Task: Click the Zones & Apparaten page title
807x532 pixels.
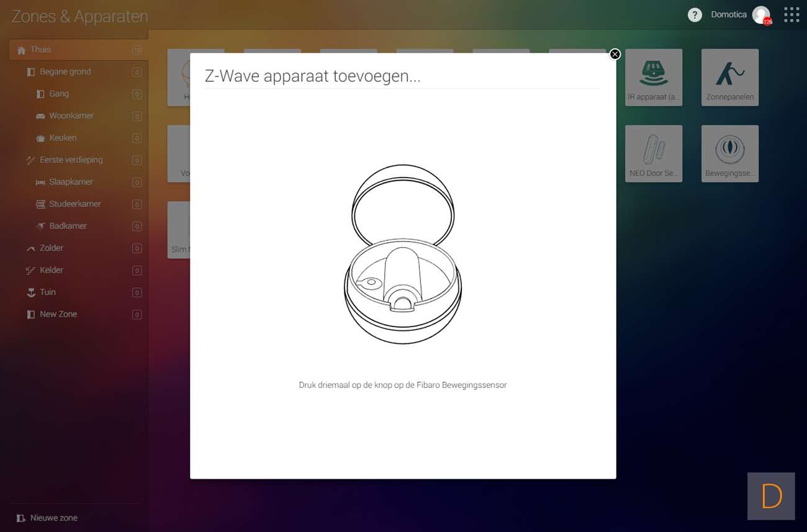Action: 79,16
